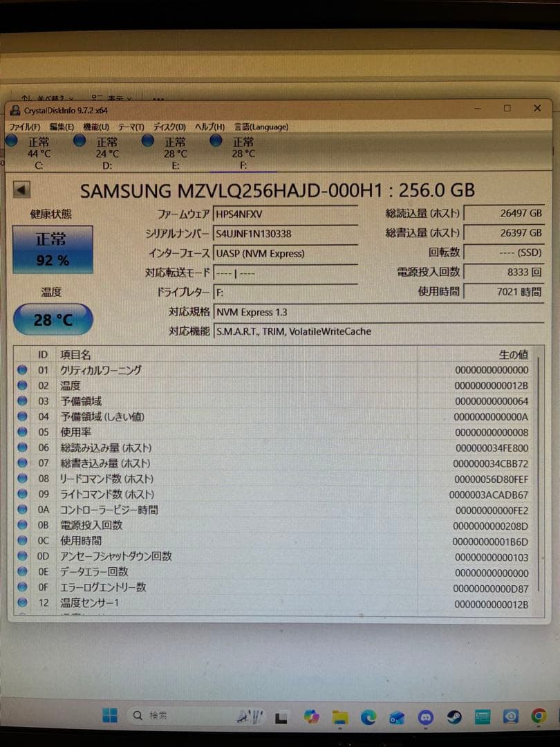Image resolution: width=560 pixels, height=747 pixels.
Task: Open the ディスク(D) menu
Action: [x=169, y=127]
